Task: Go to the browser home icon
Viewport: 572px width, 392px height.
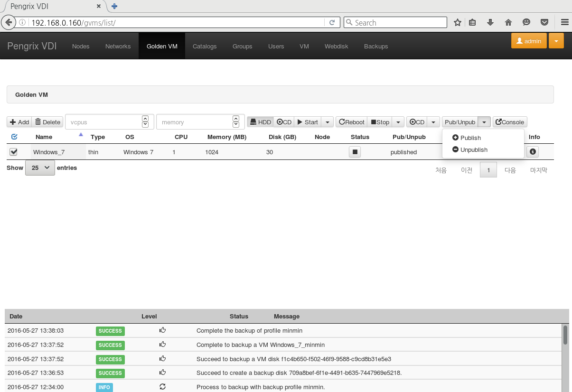Action: tap(508, 22)
